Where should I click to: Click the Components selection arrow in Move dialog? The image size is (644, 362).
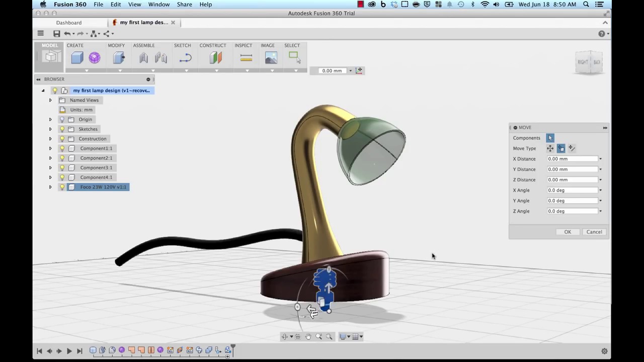tap(550, 138)
